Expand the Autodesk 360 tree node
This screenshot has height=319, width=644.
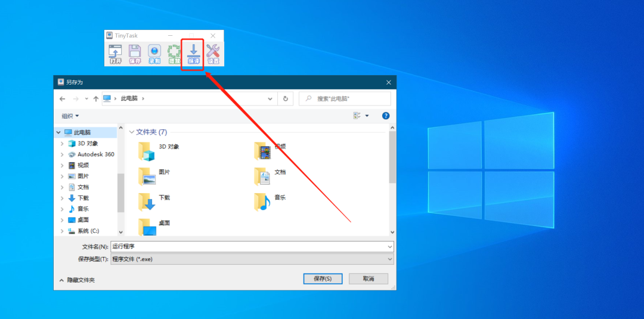(62, 154)
